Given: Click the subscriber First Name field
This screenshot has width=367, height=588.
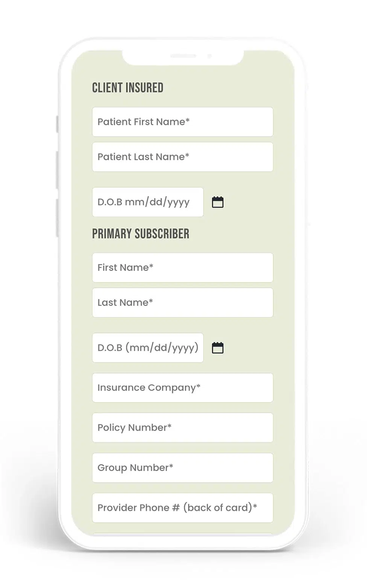Looking at the screenshot, I should pos(183,267).
